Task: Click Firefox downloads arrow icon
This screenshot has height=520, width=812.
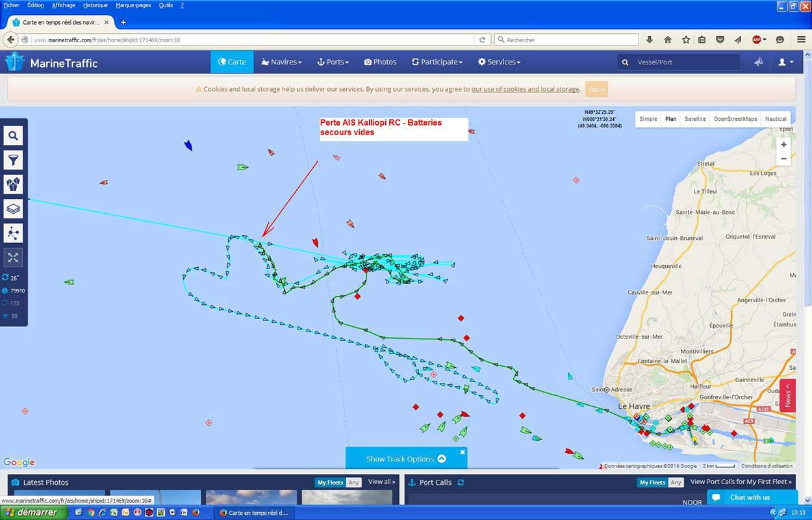Action: 650,40
